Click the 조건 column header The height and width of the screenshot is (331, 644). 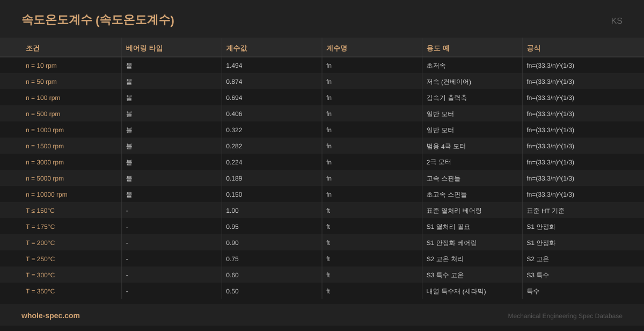[33, 48]
